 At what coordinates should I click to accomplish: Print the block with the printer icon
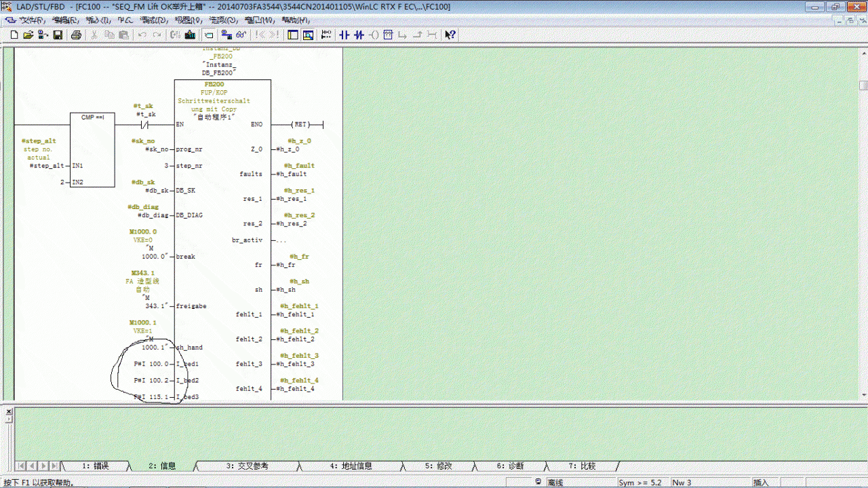76,35
